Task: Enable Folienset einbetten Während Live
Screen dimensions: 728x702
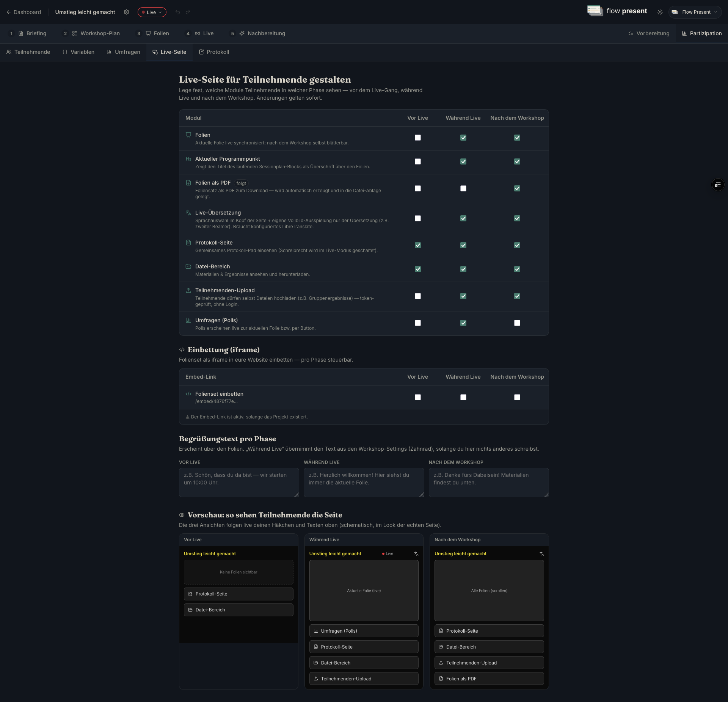Action: [x=463, y=397]
